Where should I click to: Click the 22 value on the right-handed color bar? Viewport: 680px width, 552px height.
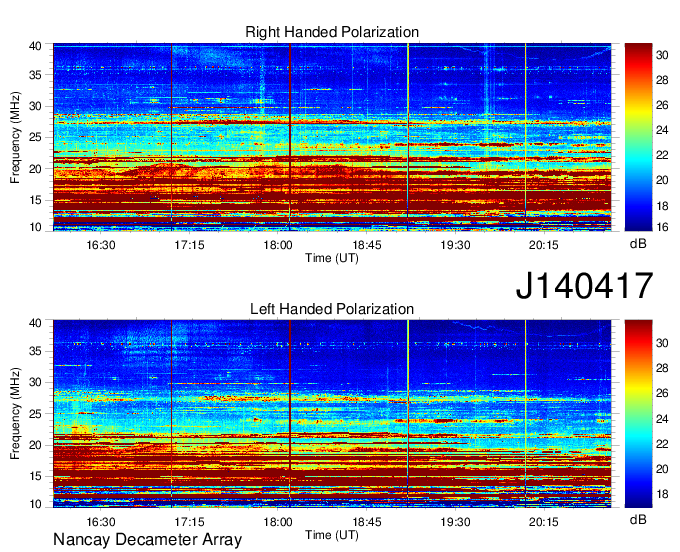point(662,155)
